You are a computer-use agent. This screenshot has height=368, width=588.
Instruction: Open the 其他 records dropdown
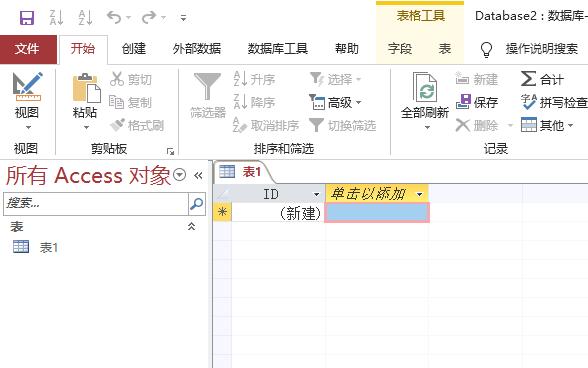pyautogui.click(x=547, y=125)
